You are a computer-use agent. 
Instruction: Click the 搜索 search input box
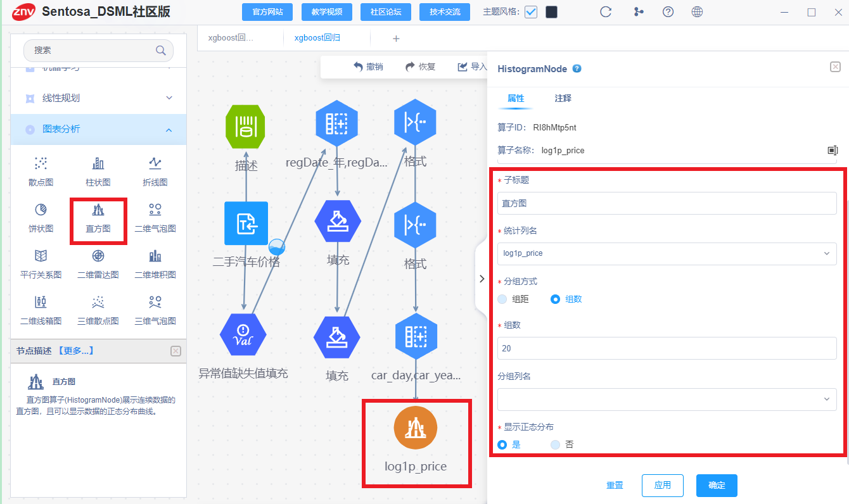tap(98, 50)
